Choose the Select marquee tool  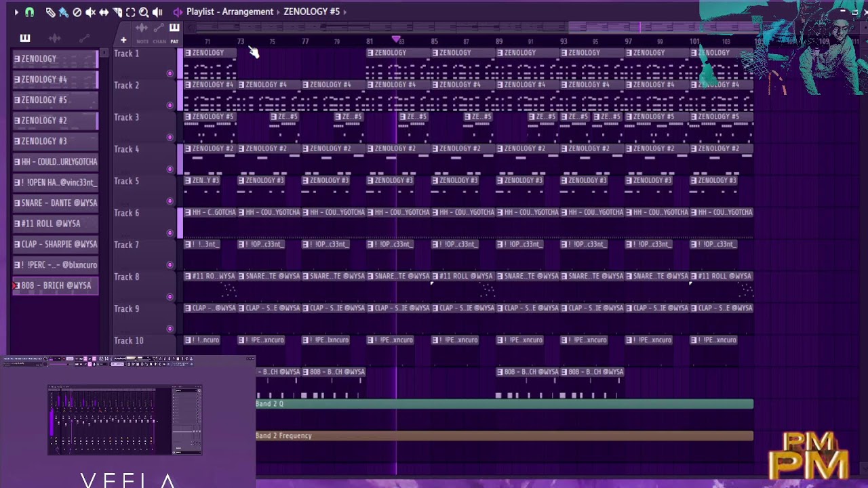click(x=130, y=12)
